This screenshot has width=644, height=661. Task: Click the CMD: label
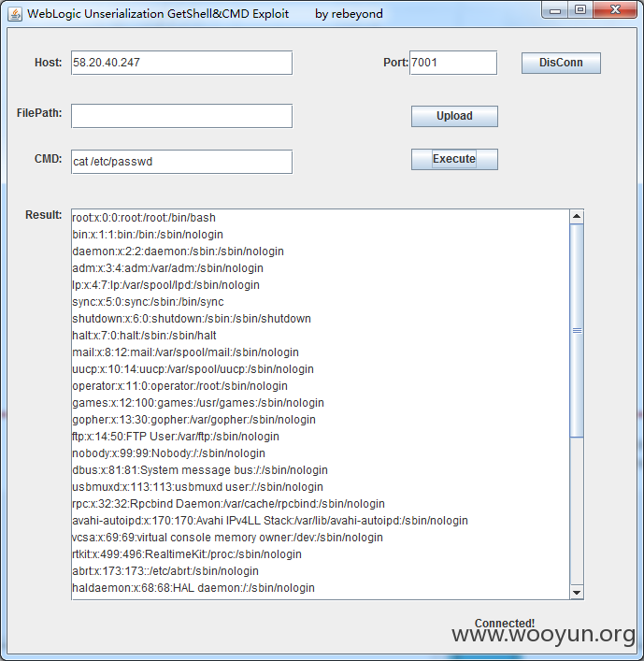point(48,159)
